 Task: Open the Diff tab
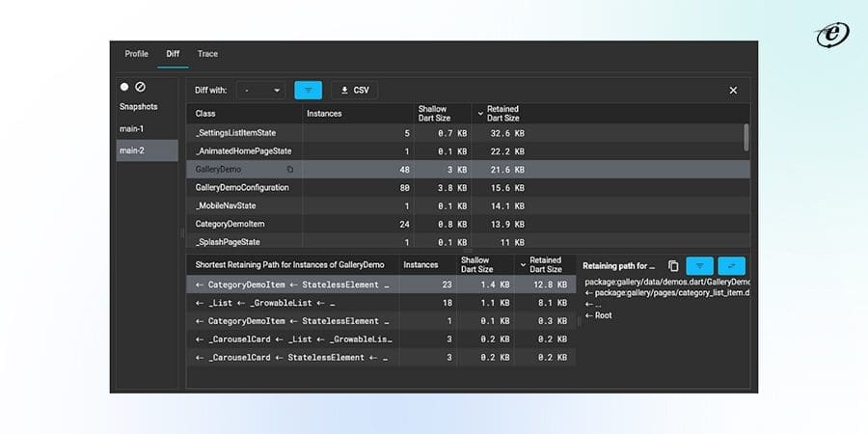(173, 54)
